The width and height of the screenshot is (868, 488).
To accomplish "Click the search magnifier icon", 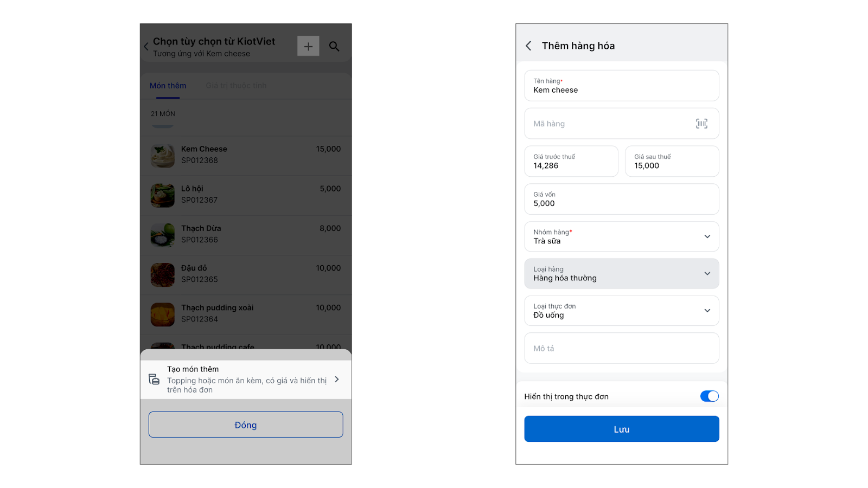I will [334, 47].
